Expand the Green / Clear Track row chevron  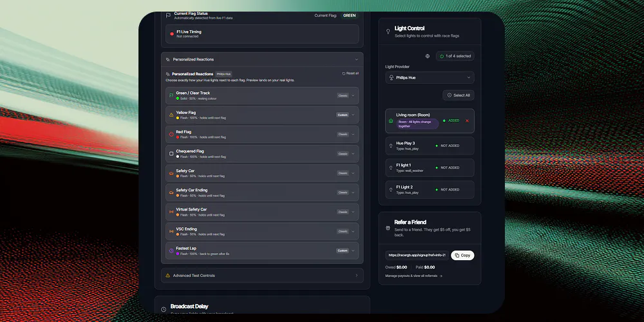[x=353, y=96]
